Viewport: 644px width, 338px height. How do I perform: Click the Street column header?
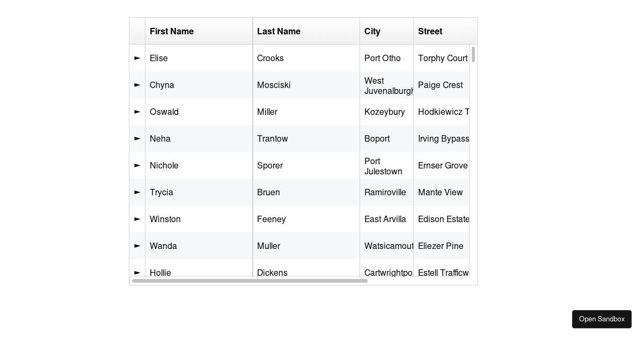pyautogui.click(x=430, y=31)
